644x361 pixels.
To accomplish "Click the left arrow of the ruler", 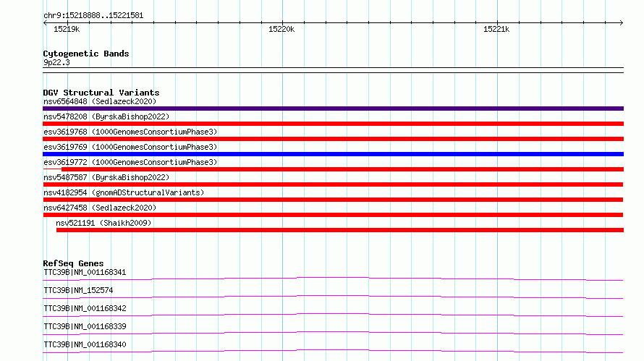I will pyautogui.click(x=45, y=23).
